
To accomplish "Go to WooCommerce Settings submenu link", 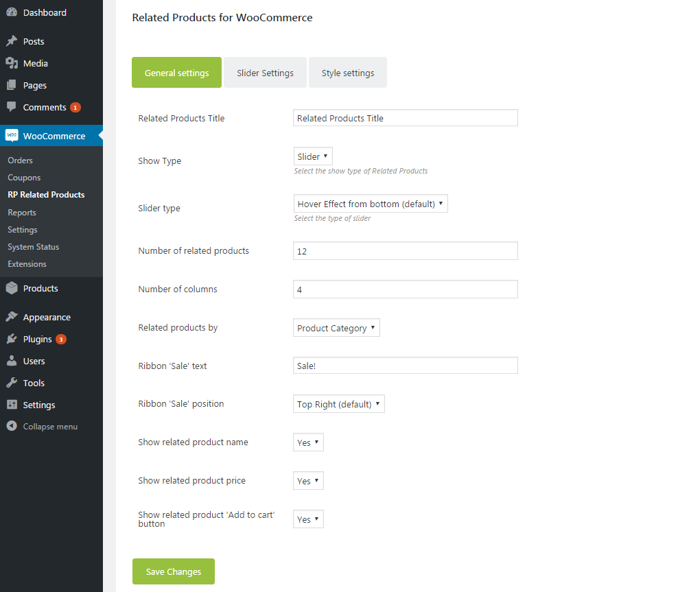I will pos(23,229).
